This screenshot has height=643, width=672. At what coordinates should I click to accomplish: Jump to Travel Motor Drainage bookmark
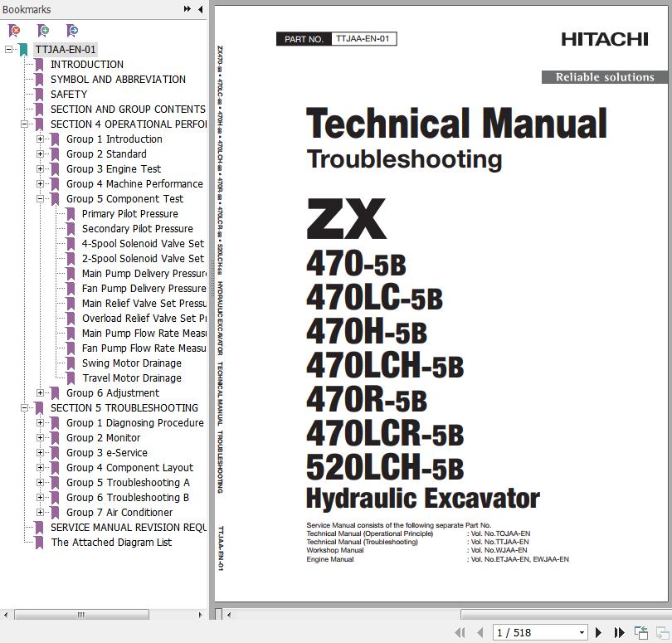point(132,378)
